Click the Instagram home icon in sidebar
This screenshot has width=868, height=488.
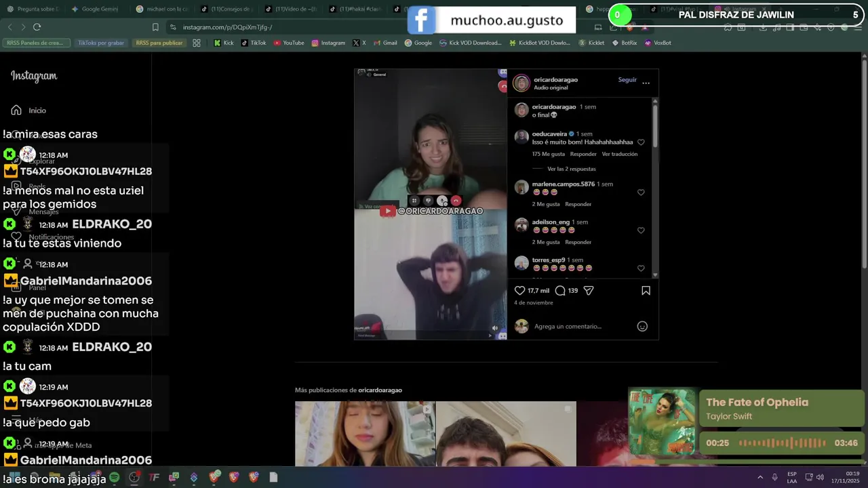[x=16, y=110]
